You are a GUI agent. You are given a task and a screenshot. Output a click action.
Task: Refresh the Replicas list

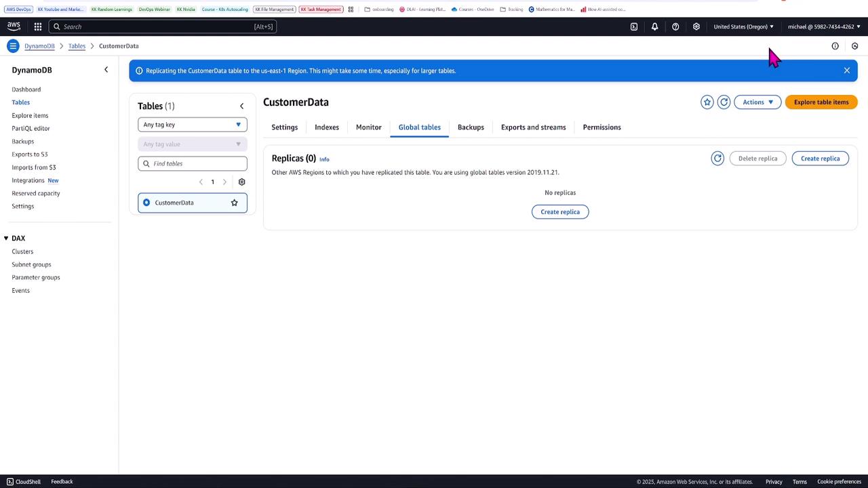pos(717,159)
